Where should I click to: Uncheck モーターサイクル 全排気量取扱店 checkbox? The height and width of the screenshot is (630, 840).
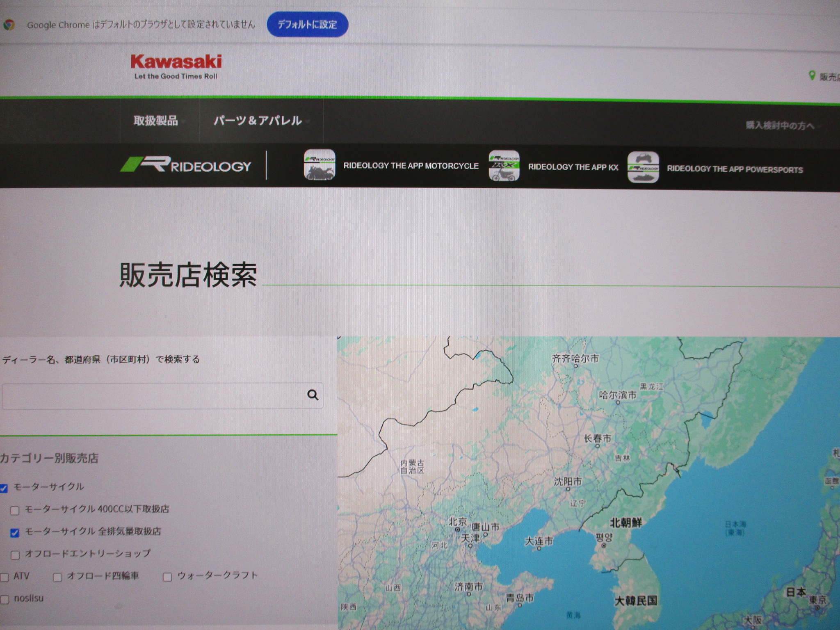[x=15, y=533]
